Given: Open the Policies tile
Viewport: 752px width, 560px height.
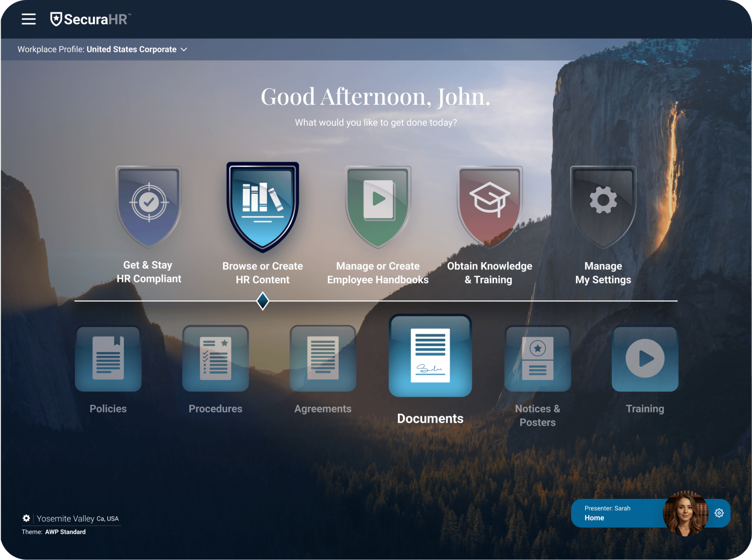Looking at the screenshot, I should [x=108, y=358].
